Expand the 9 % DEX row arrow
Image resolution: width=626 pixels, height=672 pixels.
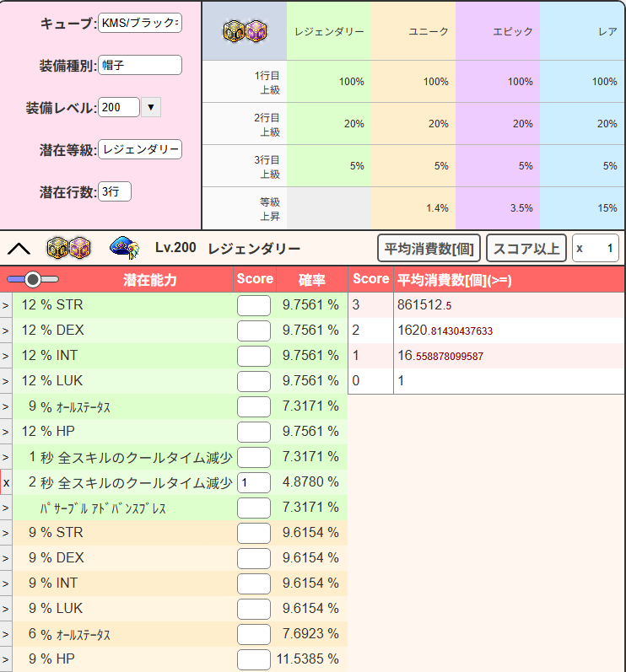pyautogui.click(x=6, y=558)
